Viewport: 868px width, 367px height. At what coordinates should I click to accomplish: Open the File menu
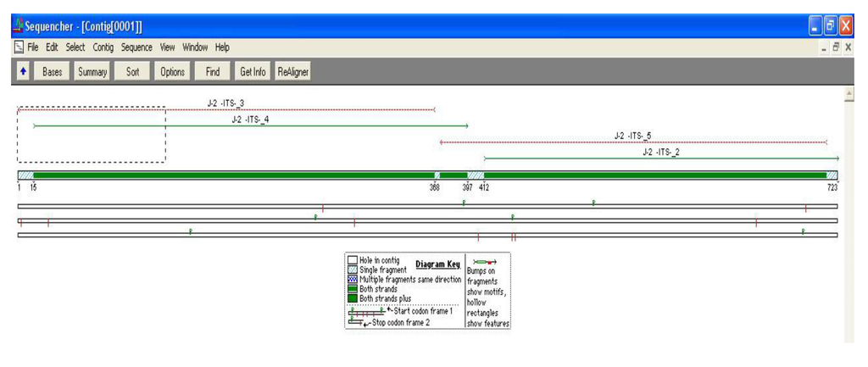coord(34,47)
